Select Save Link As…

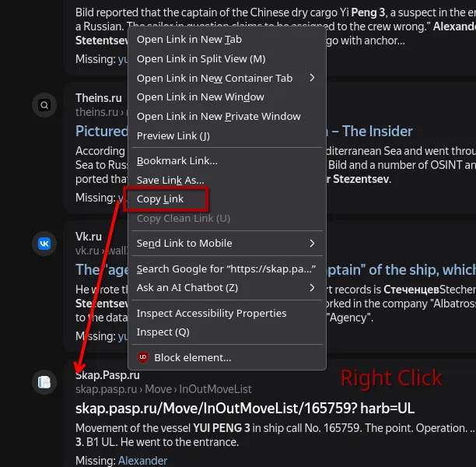[x=227, y=180]
